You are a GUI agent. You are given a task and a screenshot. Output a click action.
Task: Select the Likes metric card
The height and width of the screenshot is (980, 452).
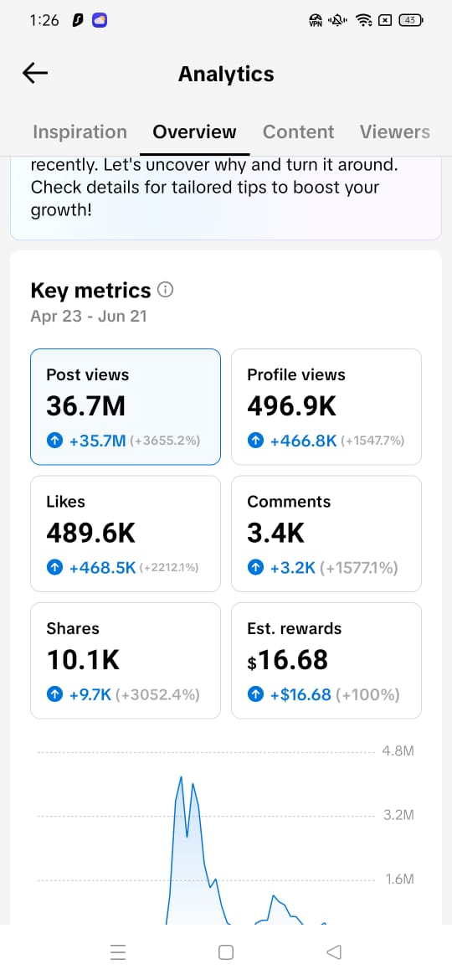point(126,534)
